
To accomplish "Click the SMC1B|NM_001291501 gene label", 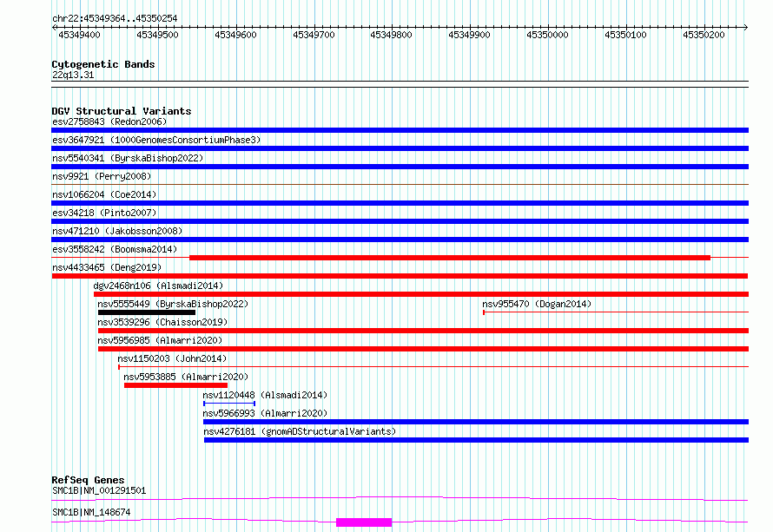I will pos(99,490).
